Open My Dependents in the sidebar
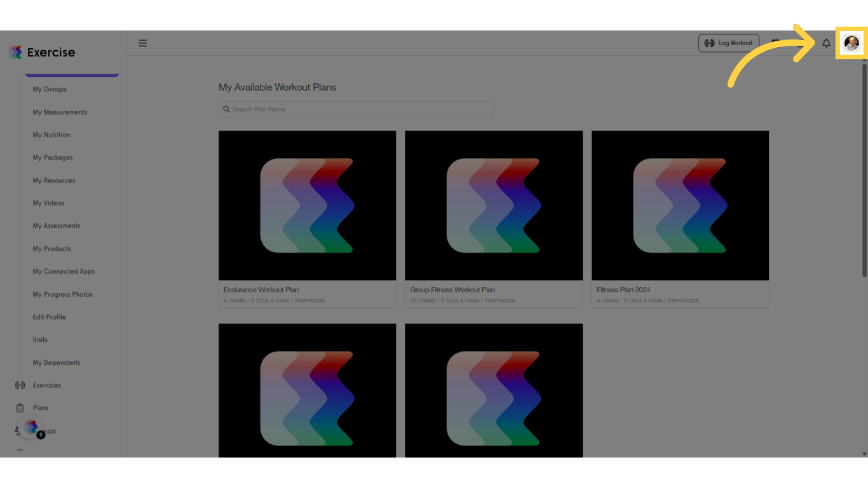Viewport: 868px width, 488px height. click(57, 363)
